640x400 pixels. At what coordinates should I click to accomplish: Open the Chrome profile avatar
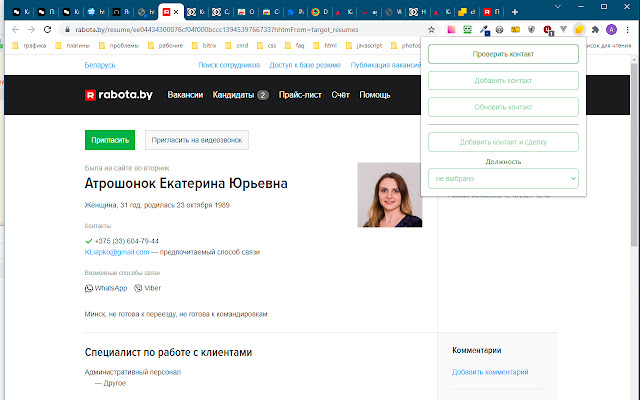[612, 30]
